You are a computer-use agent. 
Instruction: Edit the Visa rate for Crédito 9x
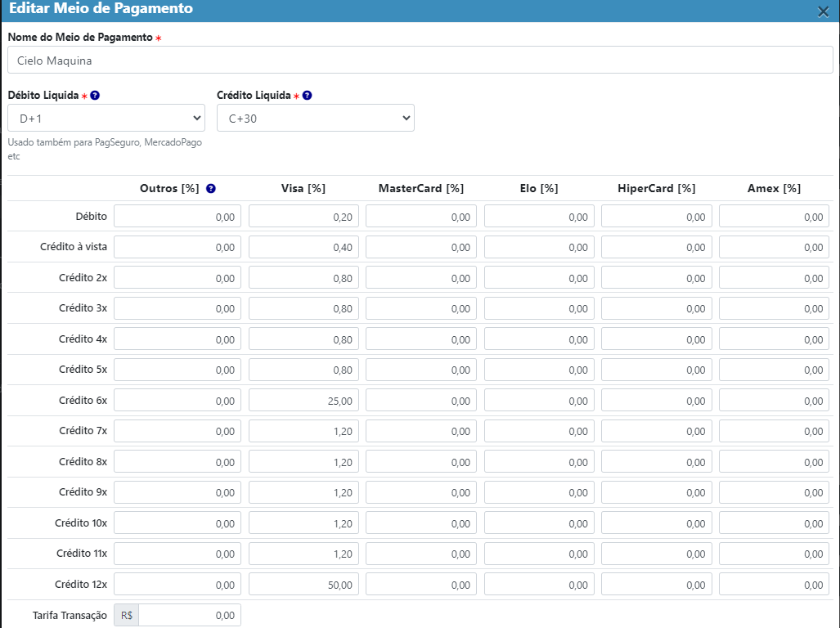pyautogui.click(x=303, y=492)
